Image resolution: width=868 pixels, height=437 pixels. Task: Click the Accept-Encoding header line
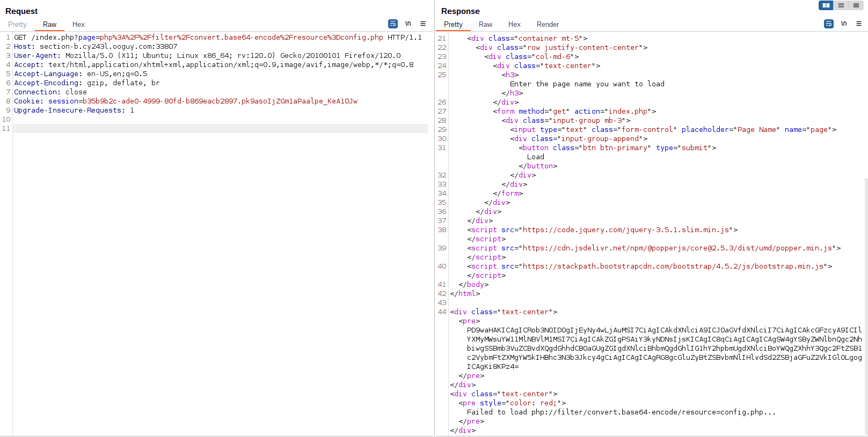[x=87, y=83]
